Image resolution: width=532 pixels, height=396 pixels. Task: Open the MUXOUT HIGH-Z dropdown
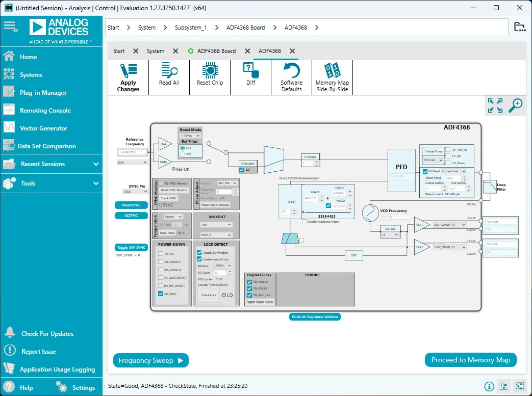tap(215, 235)
